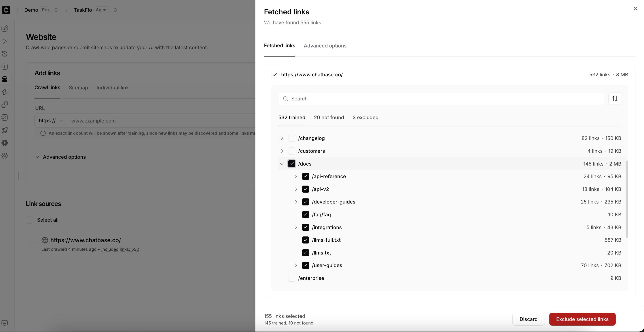
Task: Uncheck the /developer-guides checkbox
Action: [305, 202]
